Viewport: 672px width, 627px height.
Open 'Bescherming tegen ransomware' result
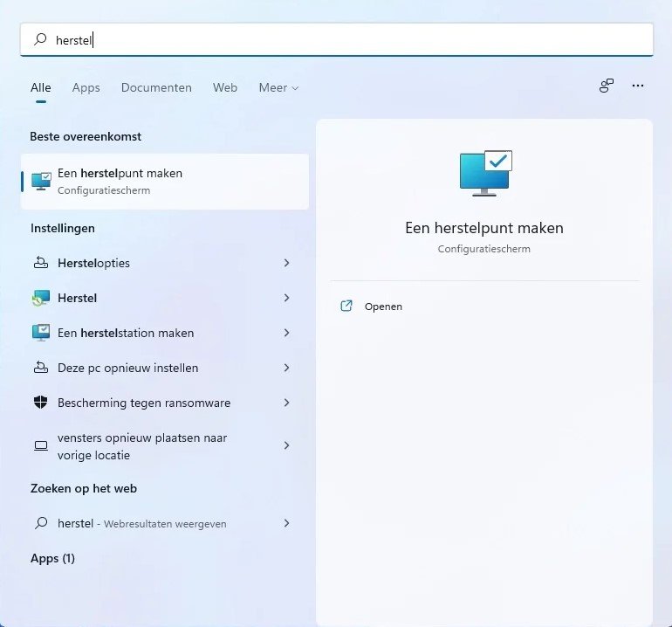point(165,403)
